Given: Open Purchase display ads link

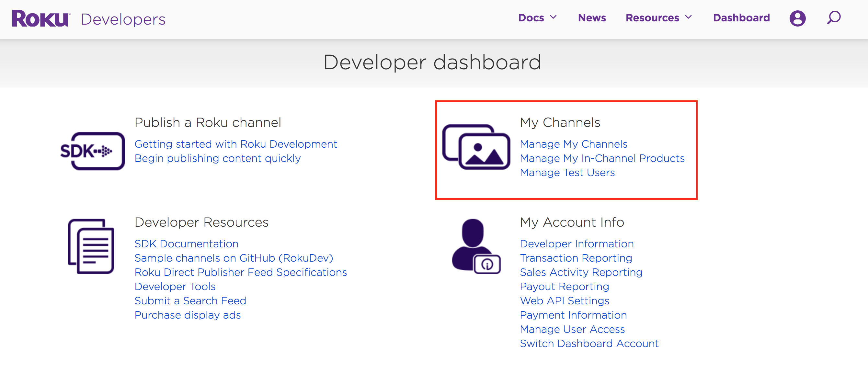Looking at the screenshot, I should (187, 315).
